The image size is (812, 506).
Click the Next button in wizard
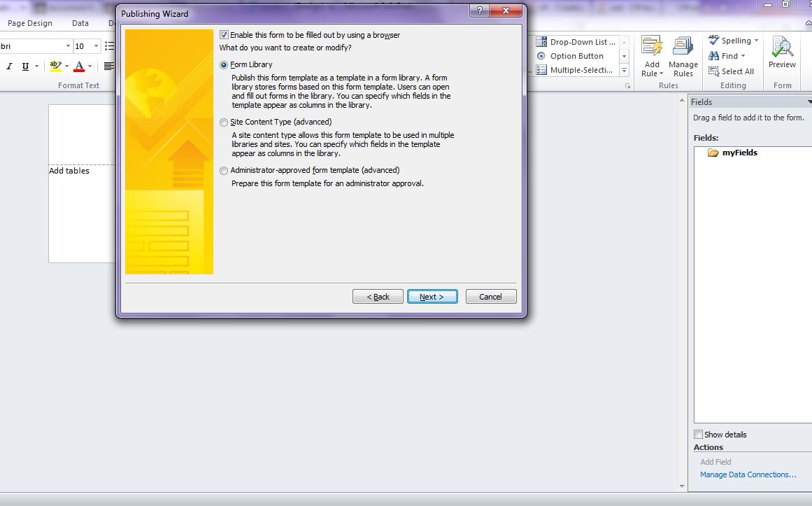432,297
